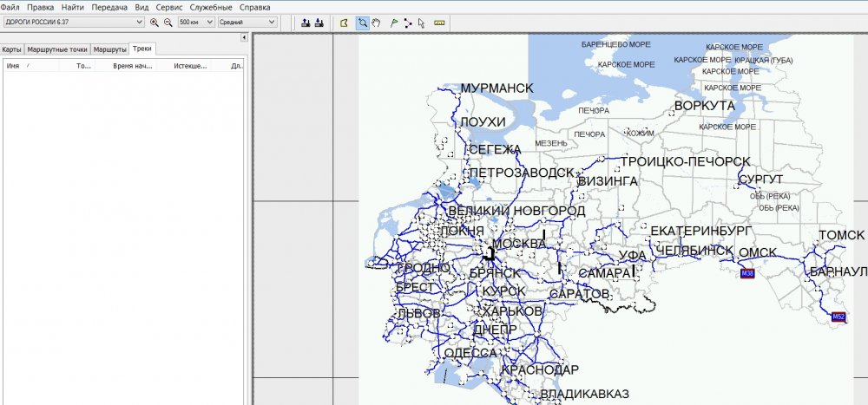Collapse the side panel with arrow button
The image size is (868, 405).
(244, 37)
